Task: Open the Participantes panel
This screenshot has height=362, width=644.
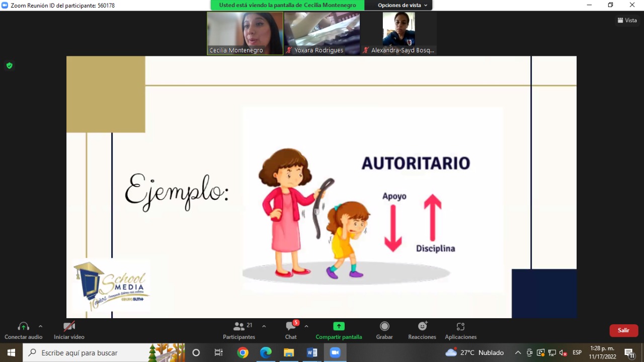Action: pos(239,330)
